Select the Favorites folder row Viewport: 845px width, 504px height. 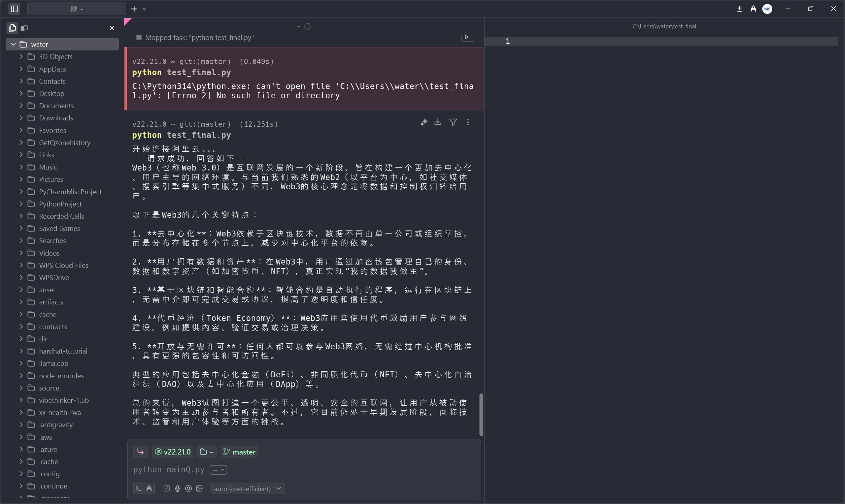[x=62, y=130]
